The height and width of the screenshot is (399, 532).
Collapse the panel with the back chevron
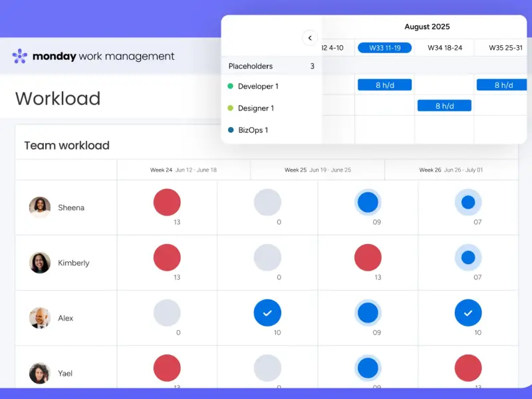coord(310,38)
